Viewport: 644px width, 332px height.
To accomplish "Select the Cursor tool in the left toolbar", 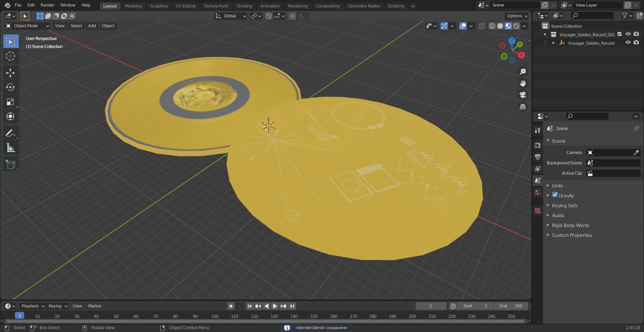I will pos(10,56).
